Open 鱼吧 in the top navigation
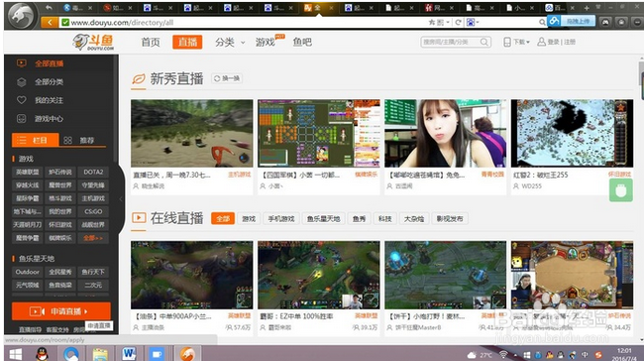Viewport: 644px width, 361px height. [302, 42]
